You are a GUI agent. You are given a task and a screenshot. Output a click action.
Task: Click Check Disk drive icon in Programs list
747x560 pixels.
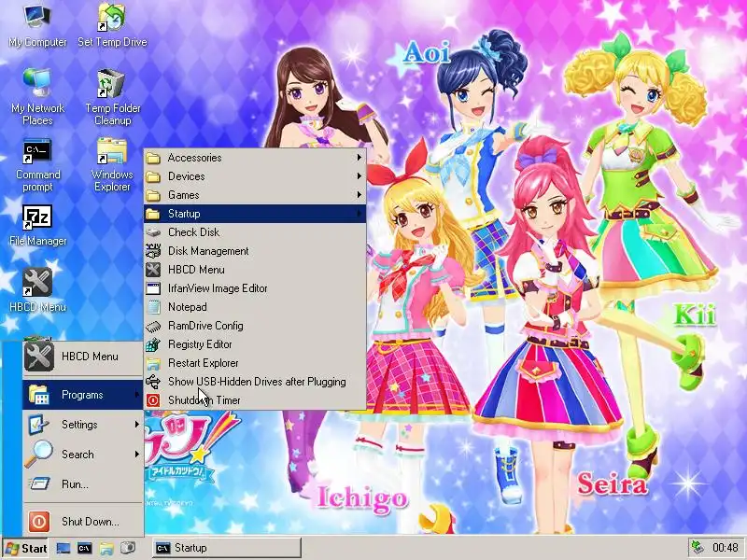pyautogui.click(x=153, y=231)
